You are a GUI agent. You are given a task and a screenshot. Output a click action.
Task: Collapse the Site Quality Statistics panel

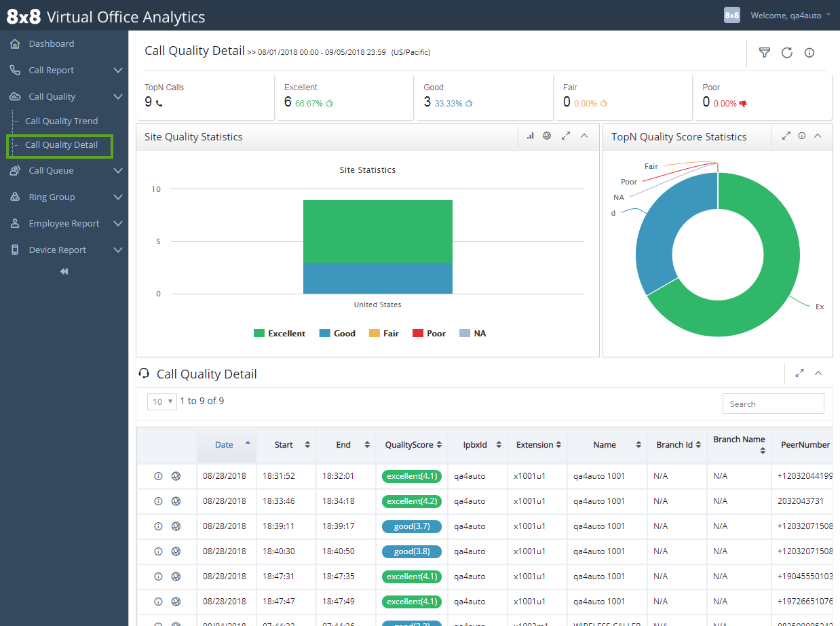[584, 136]
